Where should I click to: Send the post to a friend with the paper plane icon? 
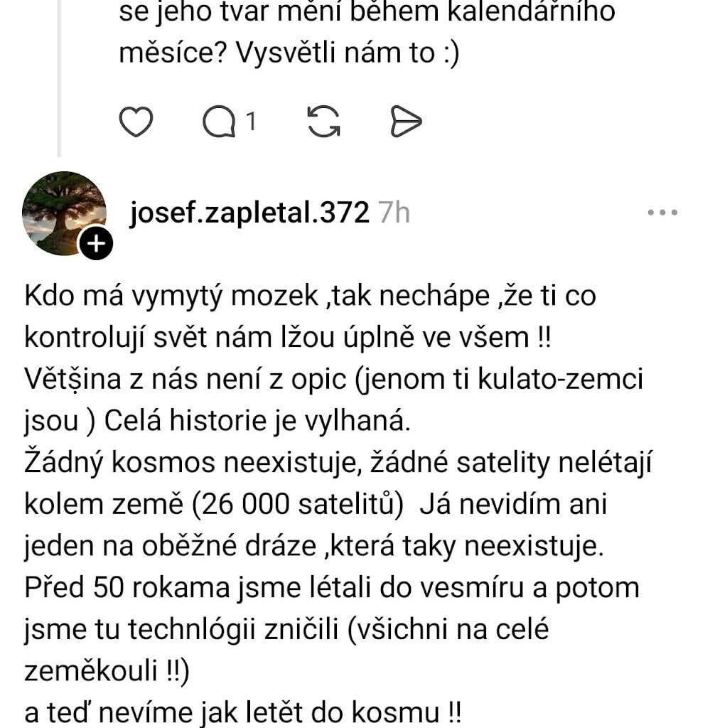pos(407,121)
